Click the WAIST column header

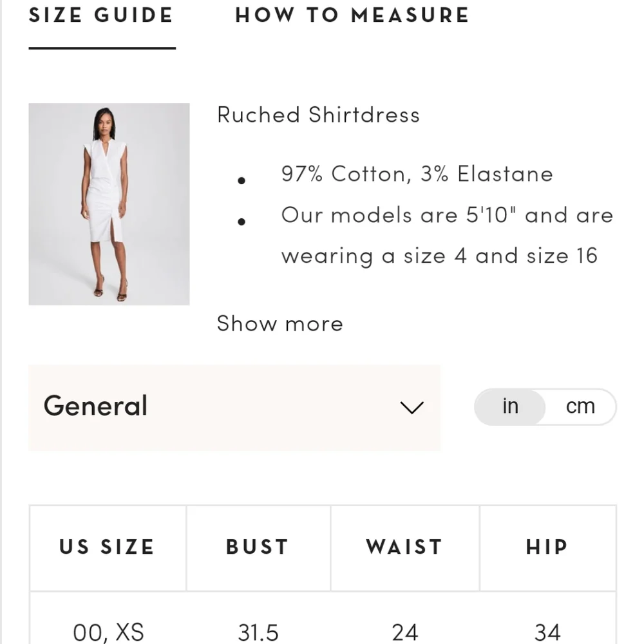(x=404, y=547)
